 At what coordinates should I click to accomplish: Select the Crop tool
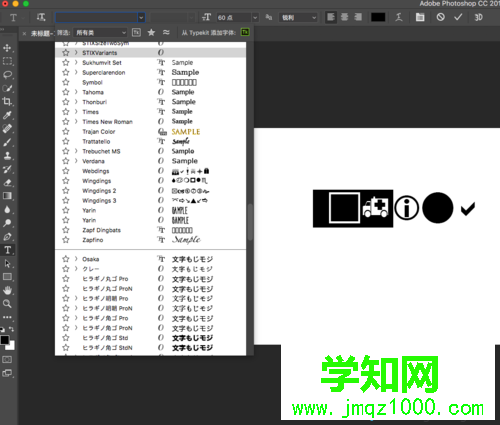pyautogui.click(x=7, y=102)
